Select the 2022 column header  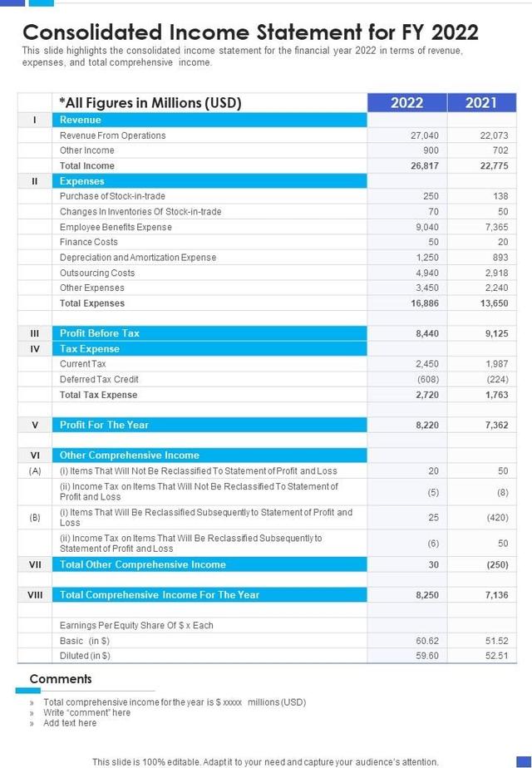pyautogui.click(x=406, y=102)
